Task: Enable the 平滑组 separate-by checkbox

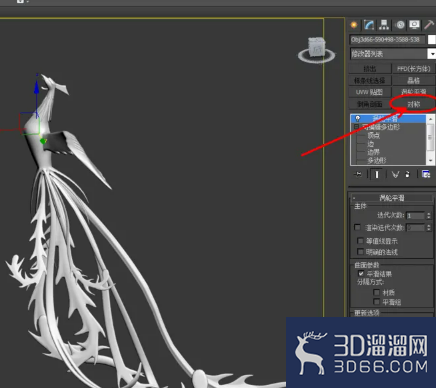Action: tap(377, 302)
